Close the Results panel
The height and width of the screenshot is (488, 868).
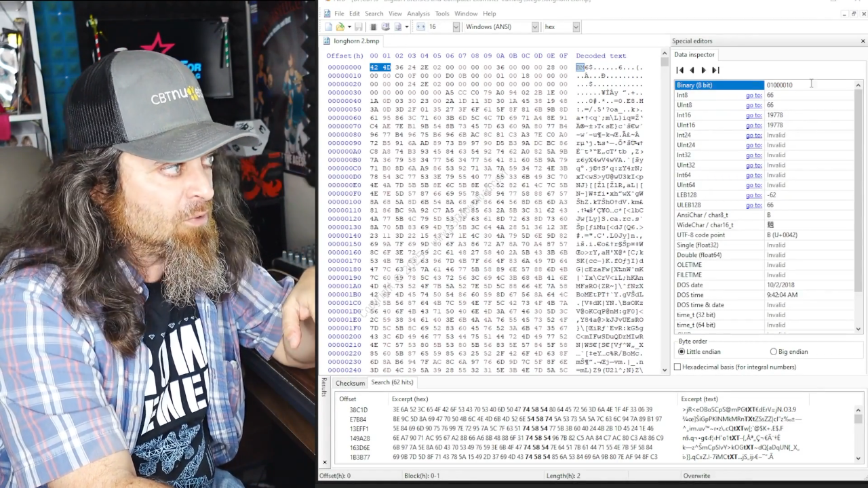[324, 462]
